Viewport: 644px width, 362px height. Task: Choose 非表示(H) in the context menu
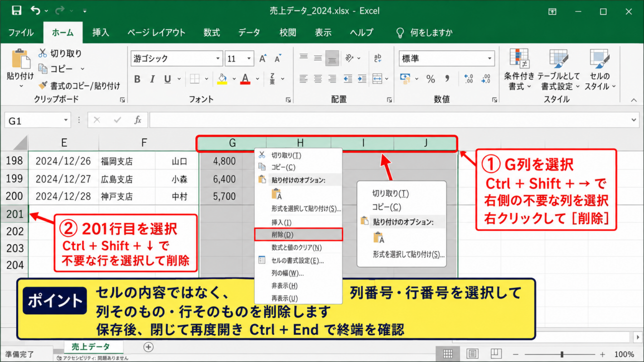(x=299, y=286)
